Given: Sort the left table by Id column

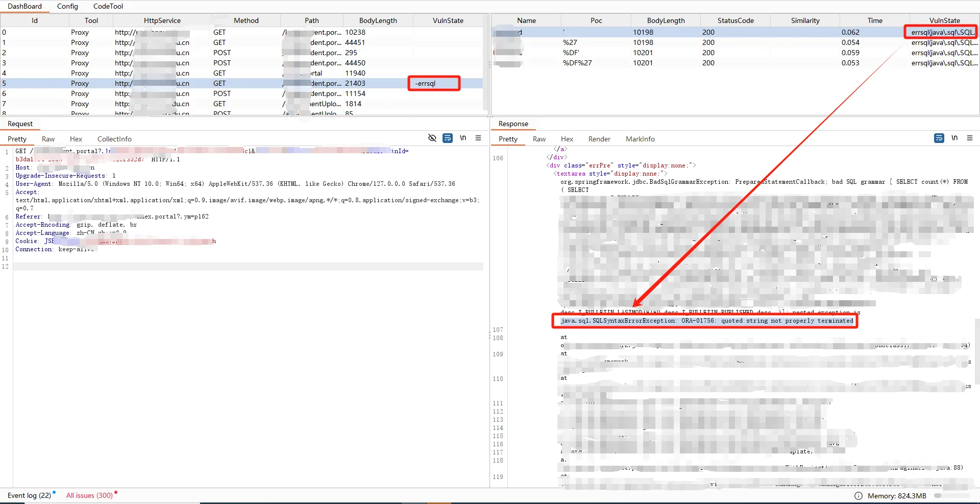Looking at the screenshot, I should pos(35,20).
